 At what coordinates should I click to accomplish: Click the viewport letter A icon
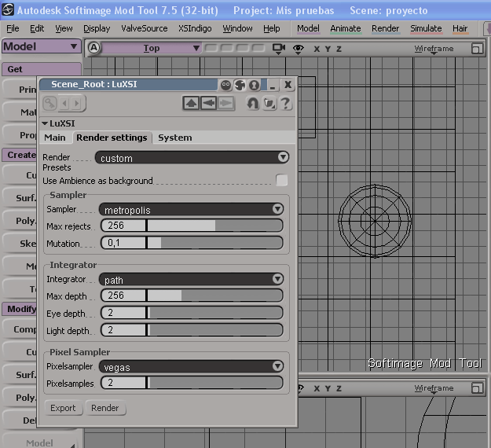(x=93, y=48)
